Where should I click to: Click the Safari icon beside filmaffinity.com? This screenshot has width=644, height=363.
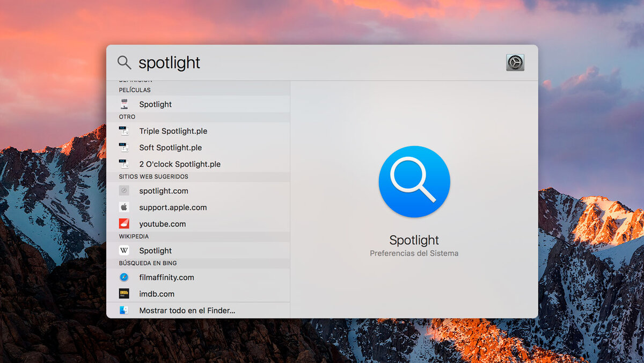point(124,278)
